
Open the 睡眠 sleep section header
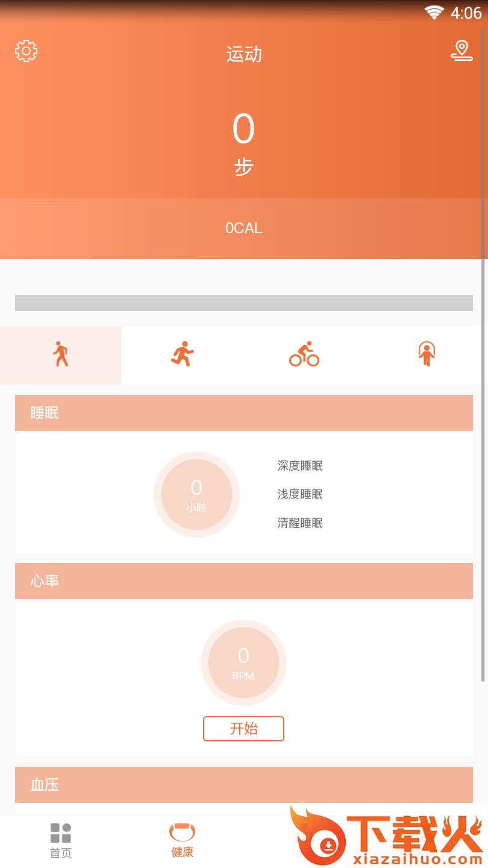244,413
